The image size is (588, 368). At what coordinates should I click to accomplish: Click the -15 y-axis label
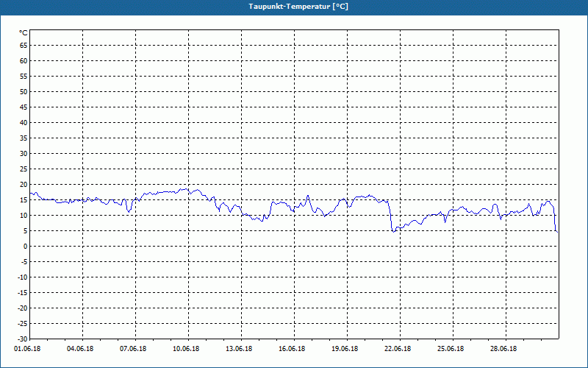point(23,292)
